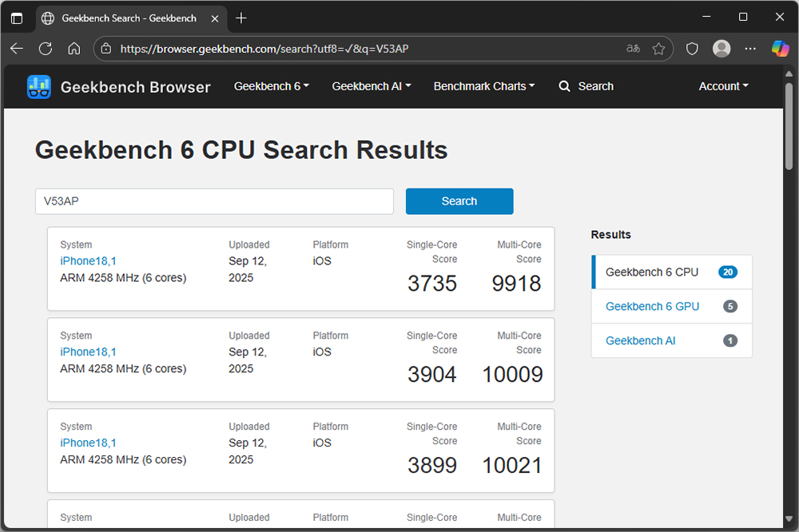
Task: Refresh the current page
Action: tap(46, 49)
